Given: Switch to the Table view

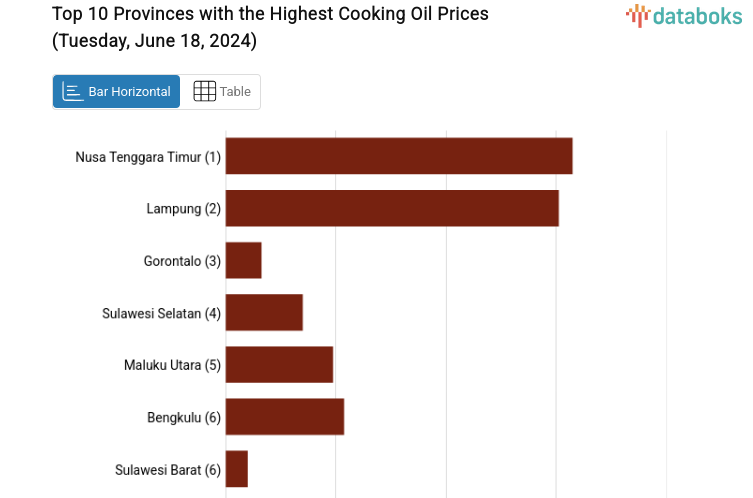Looking at the screenshot, I should click(221, 92).
